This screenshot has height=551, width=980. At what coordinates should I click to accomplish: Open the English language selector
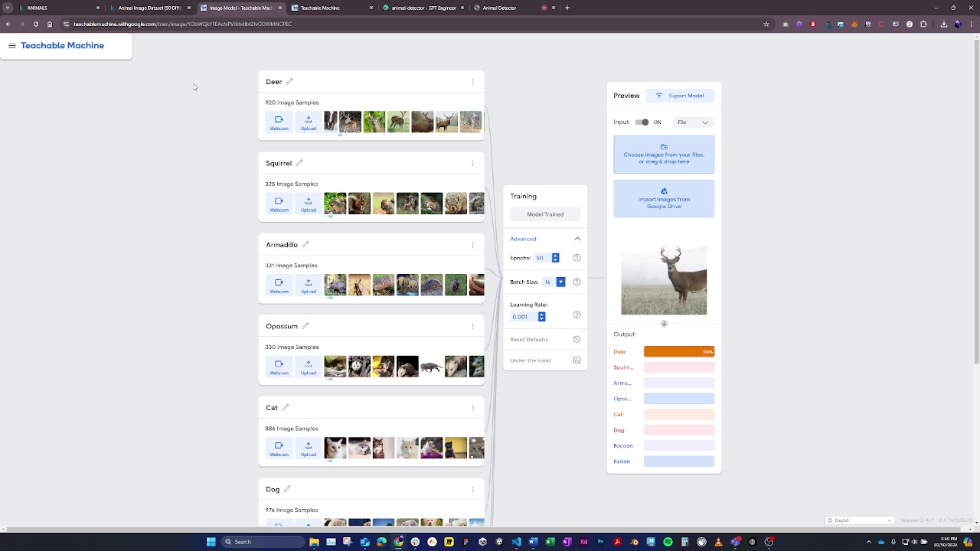tap(860, 520)
